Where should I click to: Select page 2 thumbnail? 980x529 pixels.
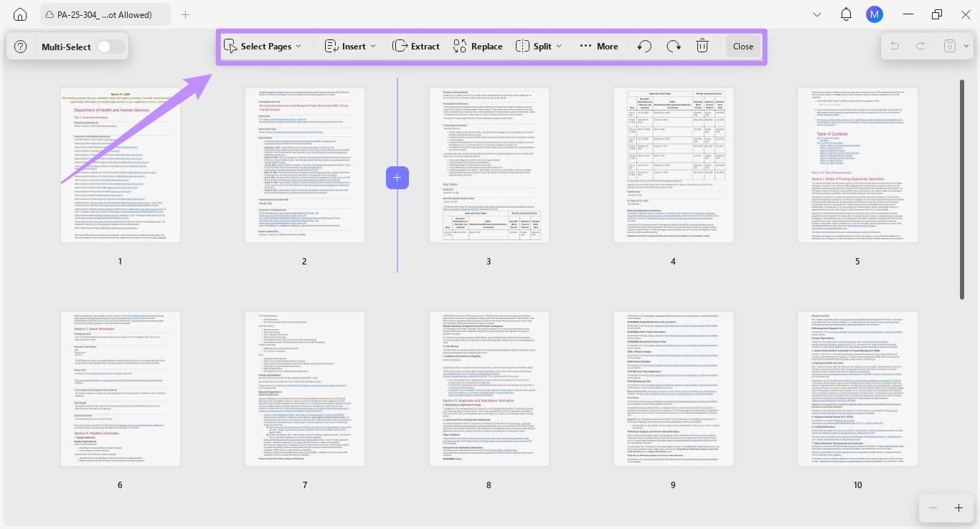tap(304, 166)
